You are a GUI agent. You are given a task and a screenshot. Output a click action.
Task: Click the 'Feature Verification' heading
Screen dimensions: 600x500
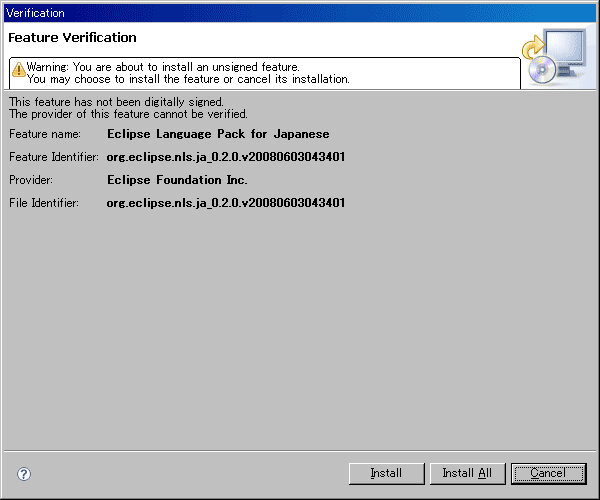72,37
